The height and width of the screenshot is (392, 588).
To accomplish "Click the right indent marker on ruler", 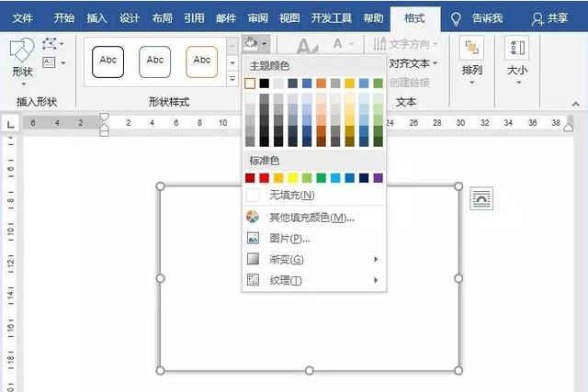I will (569, 127).
